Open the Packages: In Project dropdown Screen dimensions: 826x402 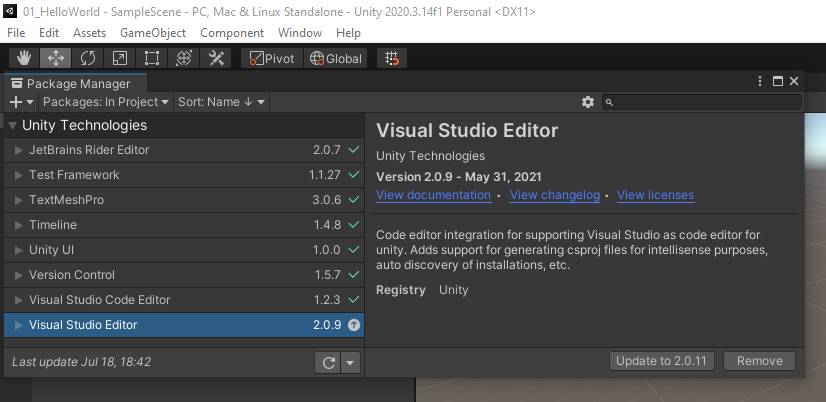pyautogui.click(x=106, y=102)
